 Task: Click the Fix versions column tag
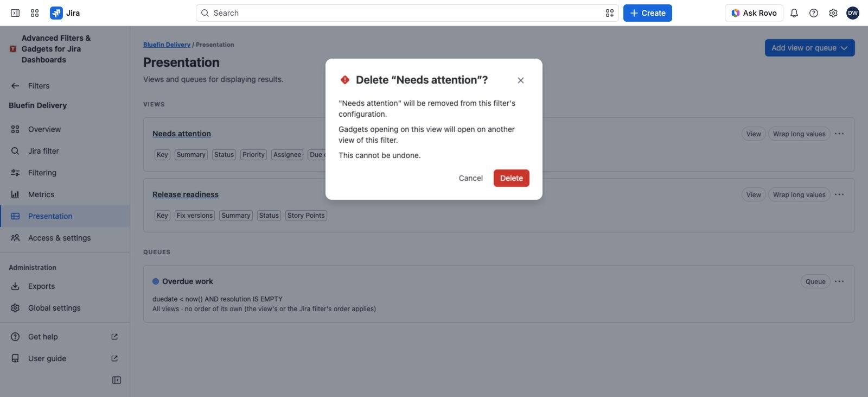click(x=195, y=216)
